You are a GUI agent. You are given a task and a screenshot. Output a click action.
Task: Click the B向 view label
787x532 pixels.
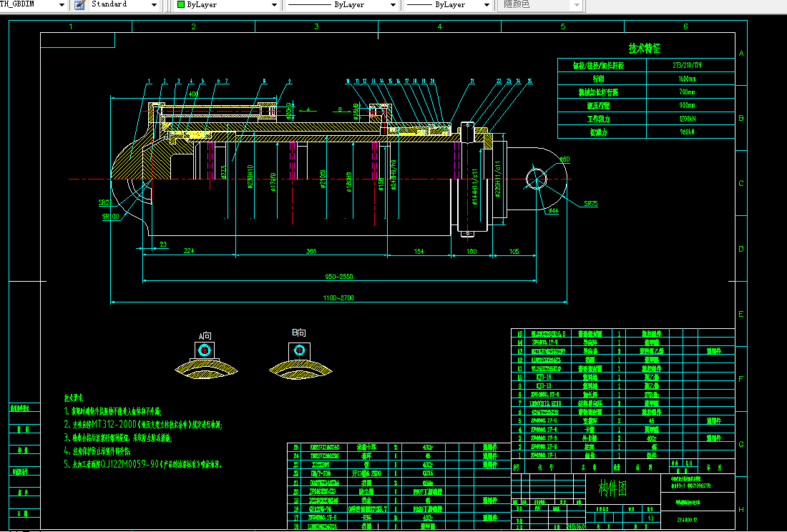[x=298, y=332]
